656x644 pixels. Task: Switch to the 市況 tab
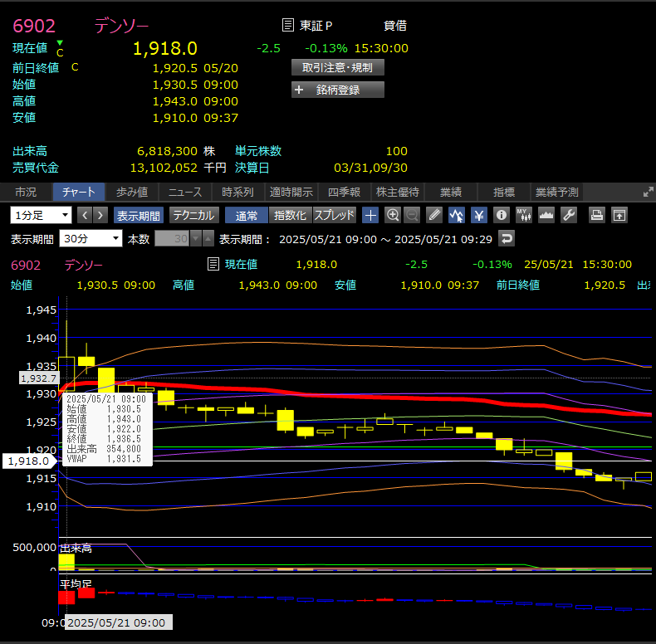tap(26, 192)
